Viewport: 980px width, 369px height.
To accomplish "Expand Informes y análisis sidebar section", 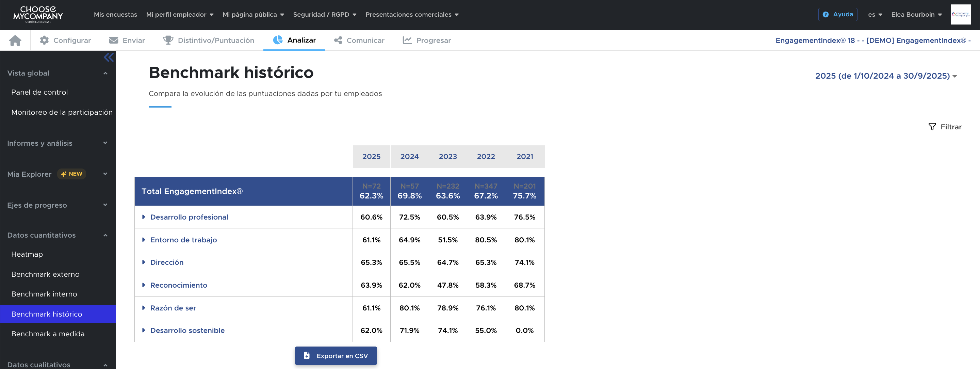I will pos(57,143).
